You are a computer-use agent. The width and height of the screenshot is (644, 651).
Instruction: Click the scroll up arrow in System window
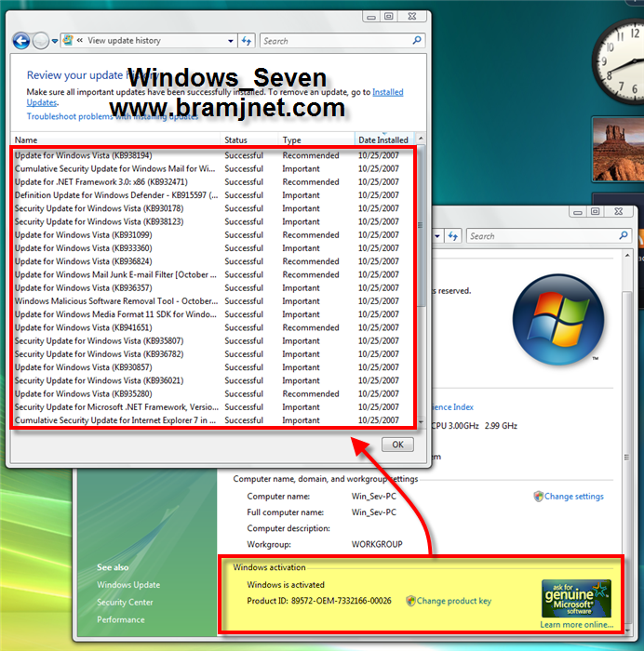pyautogui.click(x=627, y=255)
